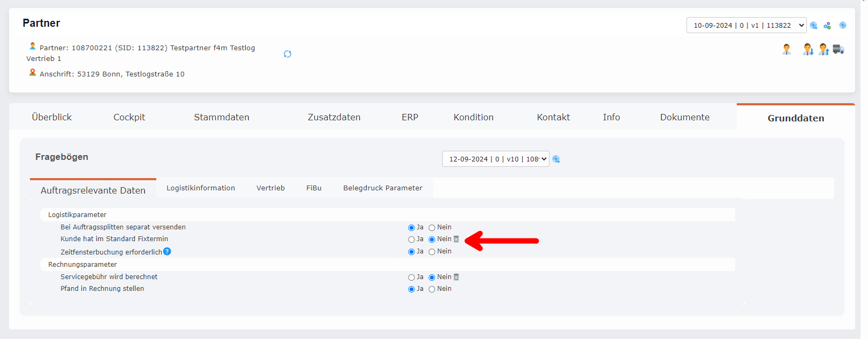
Task: Go to the Kondition tab
Action: pyautogui.click(x=473, y=117)
